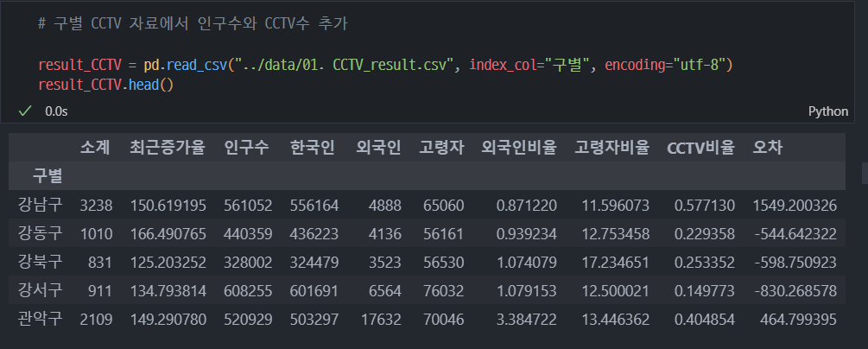The height and width of the screenshot is (349, 868).
Task: Click value 65060 in 고령자 column
Action: click(444, 206)
